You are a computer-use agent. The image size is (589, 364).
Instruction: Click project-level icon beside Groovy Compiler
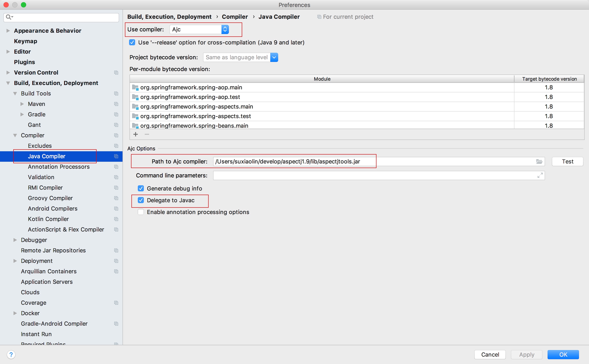[x=116, y=198]
